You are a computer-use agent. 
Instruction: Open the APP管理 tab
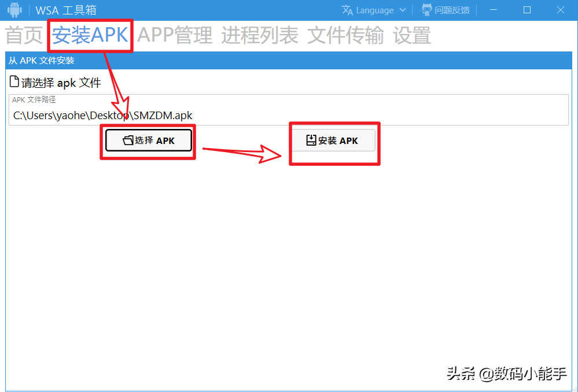pyautogui.click(x=175, y=35)
